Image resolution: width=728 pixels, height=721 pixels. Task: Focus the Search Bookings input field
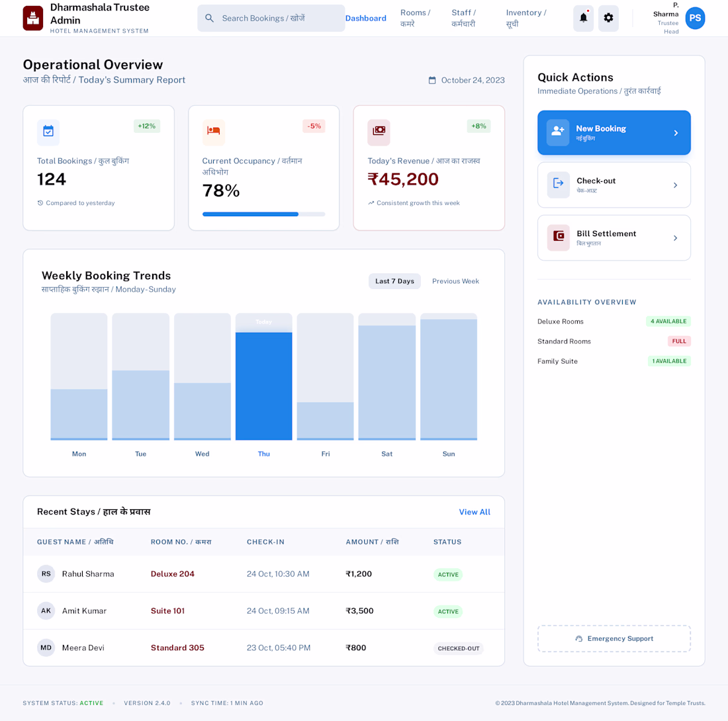coord(271,18)
